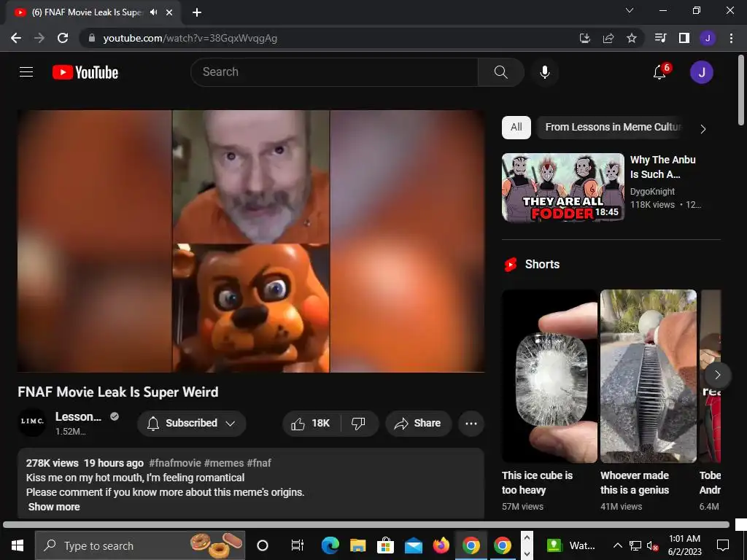Image resolution: width=747 pixels, height=560 pixels.
Task: Open the Windows Start menu
Action: 18,545
